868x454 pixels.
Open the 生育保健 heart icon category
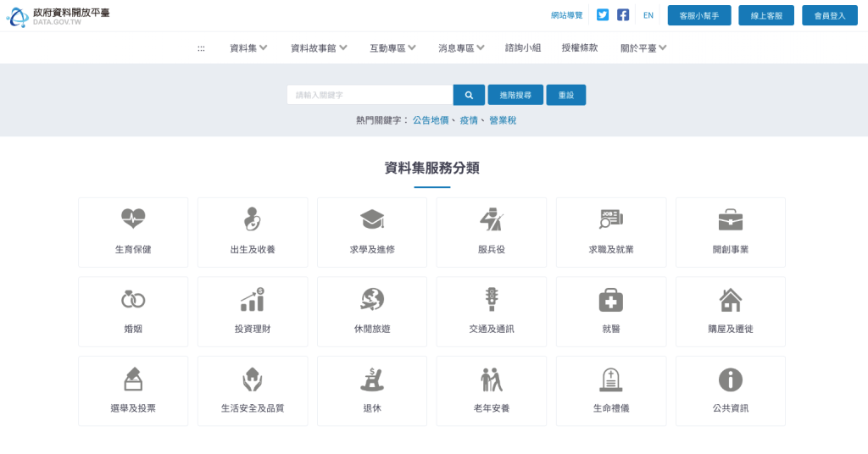(x=133, y=219)
